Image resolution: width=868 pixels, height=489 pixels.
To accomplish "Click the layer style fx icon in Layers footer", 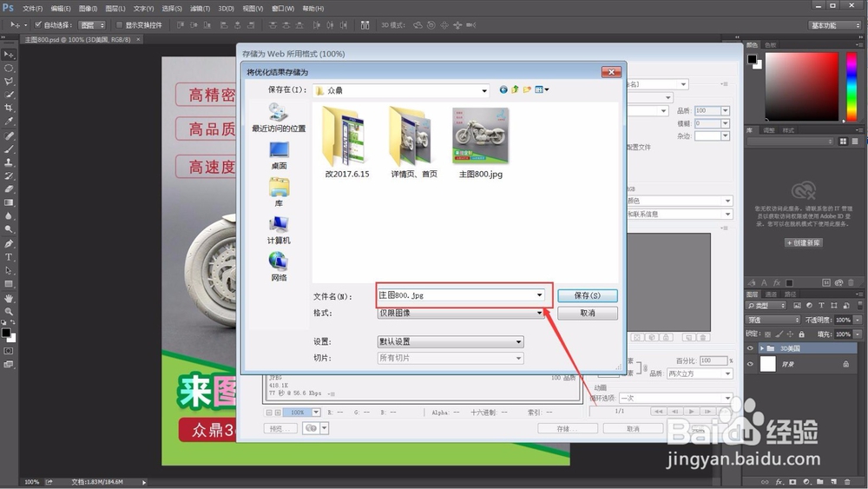I will [x=779, y=482].
